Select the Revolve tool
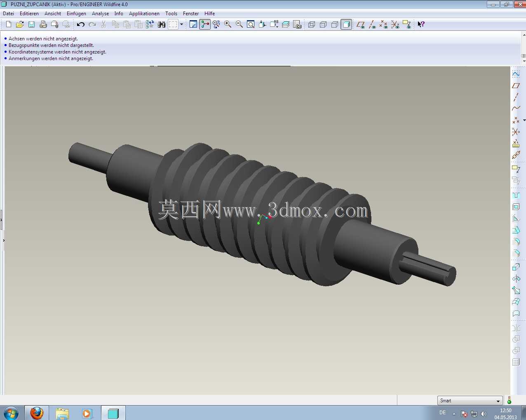Image resolution: width=526 pixels, height=420 pixels. pos(516,279)
